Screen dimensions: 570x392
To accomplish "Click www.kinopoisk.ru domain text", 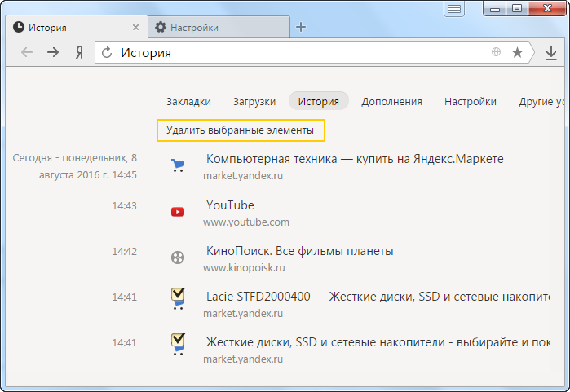I will 244,268.
